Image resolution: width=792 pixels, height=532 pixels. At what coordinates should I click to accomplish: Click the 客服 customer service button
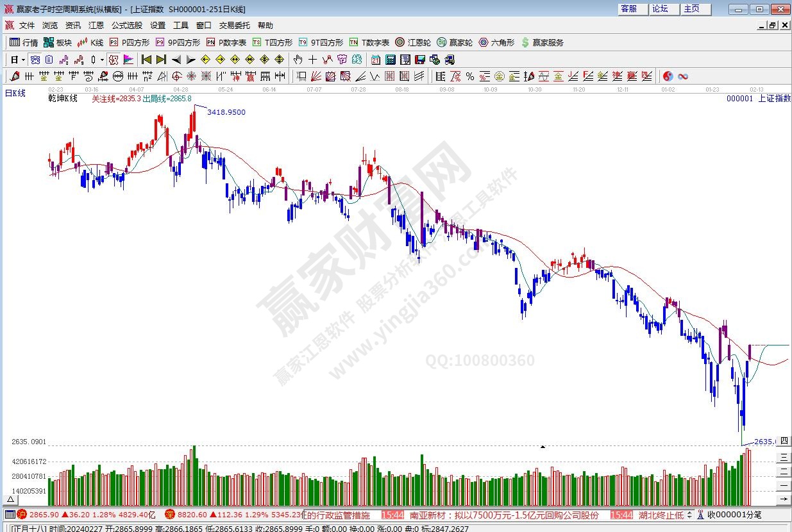click(x=629, y=9)
